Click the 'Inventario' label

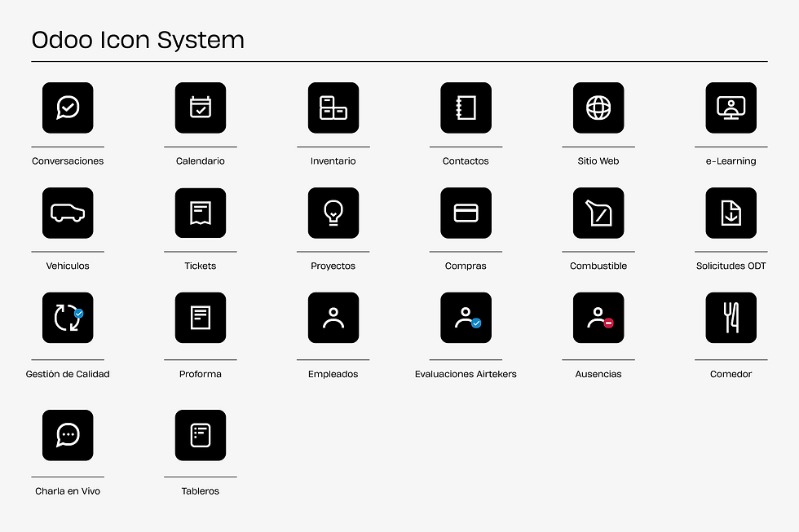coord(333,160)
